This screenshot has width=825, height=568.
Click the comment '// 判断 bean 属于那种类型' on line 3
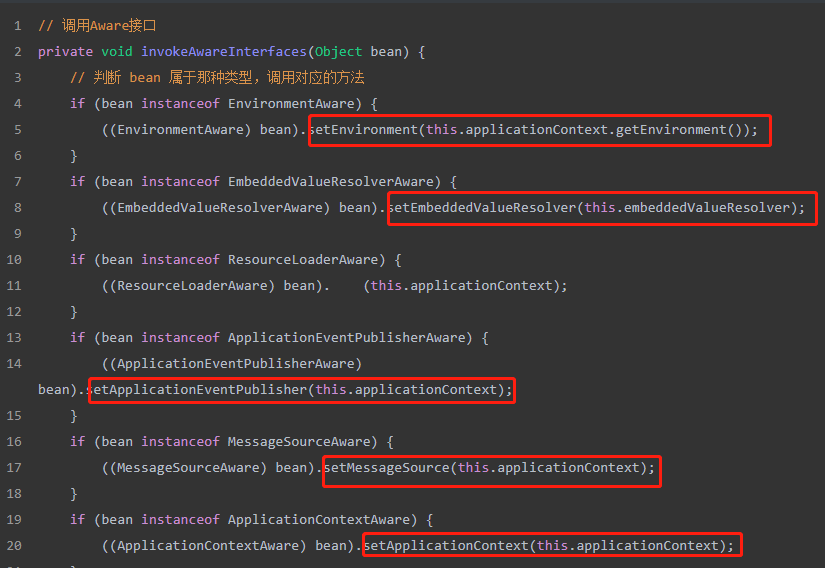[161, 78]
